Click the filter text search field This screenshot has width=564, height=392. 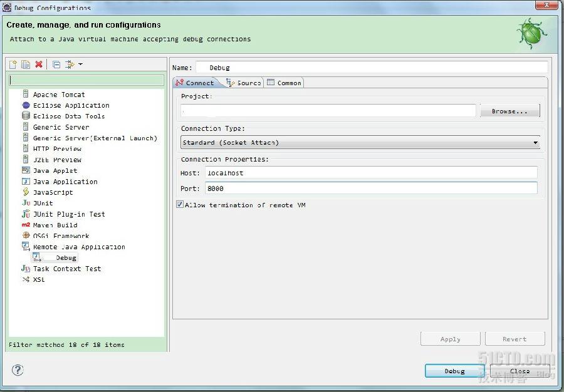[86, 80]
